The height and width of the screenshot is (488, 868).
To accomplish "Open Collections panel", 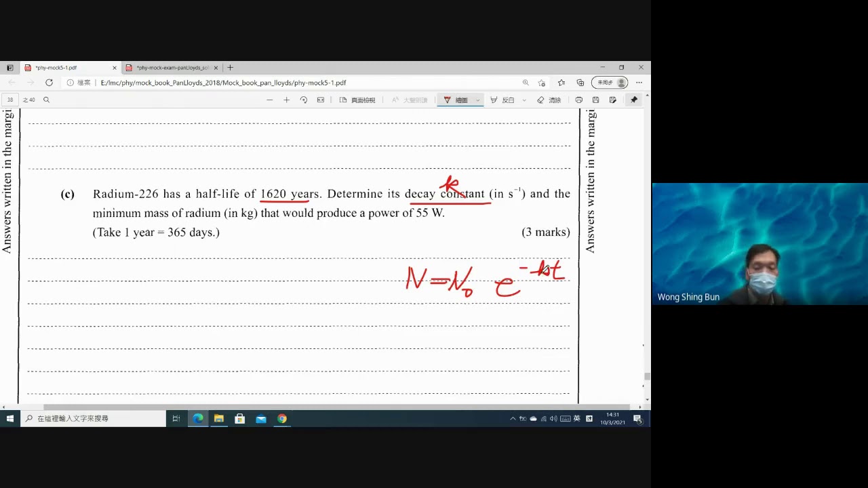I will tap(580, 83).
